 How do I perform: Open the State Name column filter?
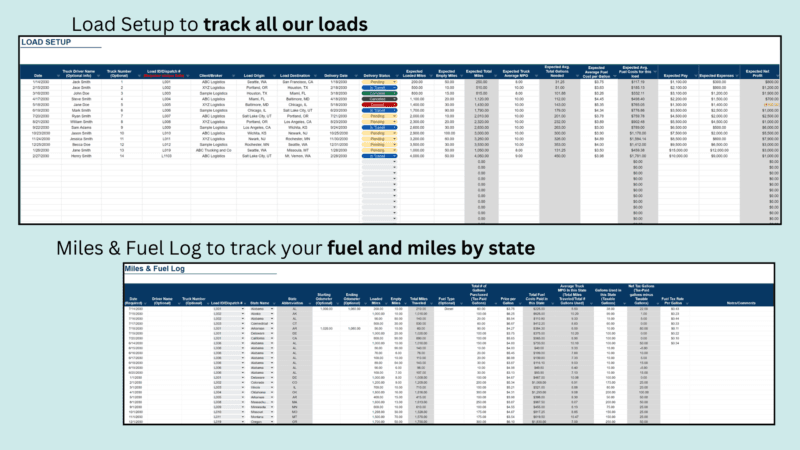[x=274, y=304]
